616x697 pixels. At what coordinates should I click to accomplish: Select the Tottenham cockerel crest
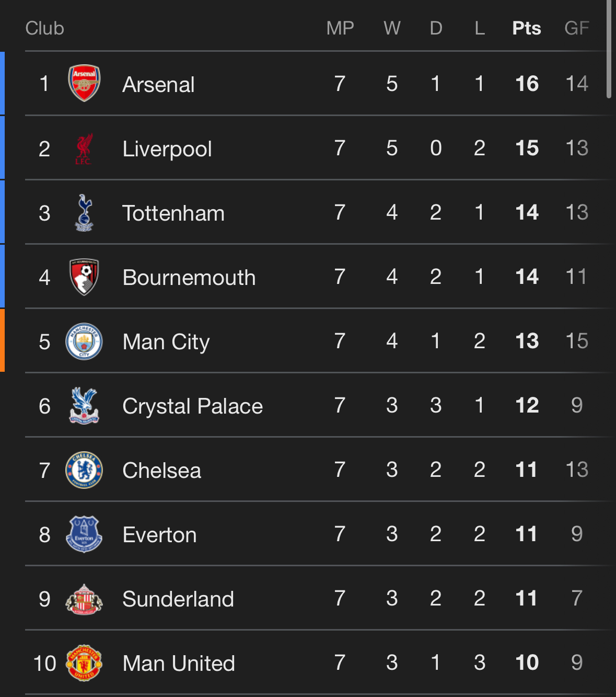point(84,213)
